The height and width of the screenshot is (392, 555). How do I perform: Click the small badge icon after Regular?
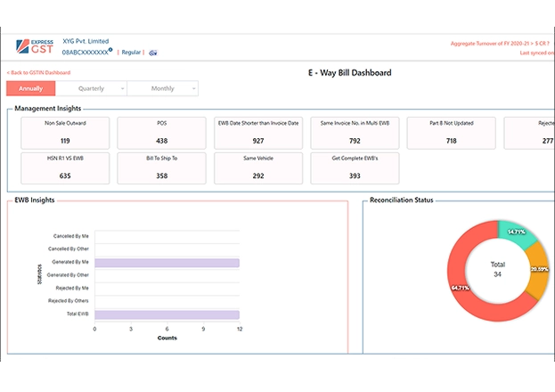152,53
